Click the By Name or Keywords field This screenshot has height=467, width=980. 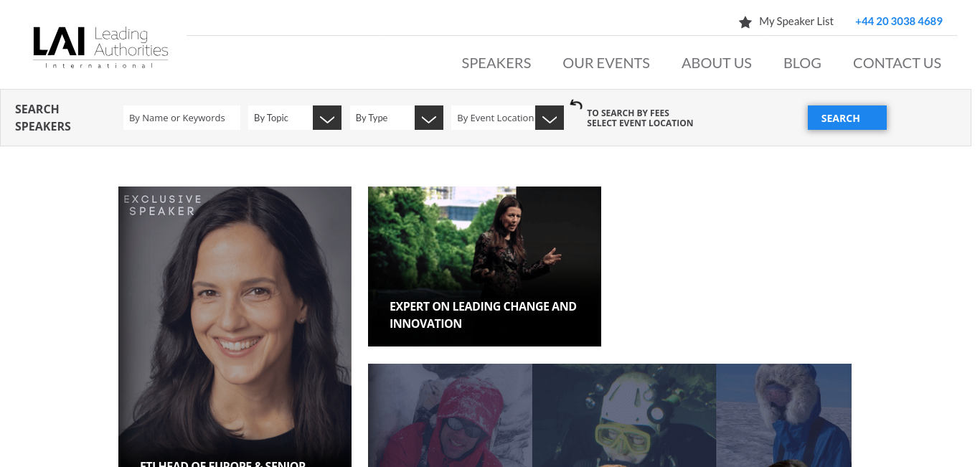coord(182,118)
